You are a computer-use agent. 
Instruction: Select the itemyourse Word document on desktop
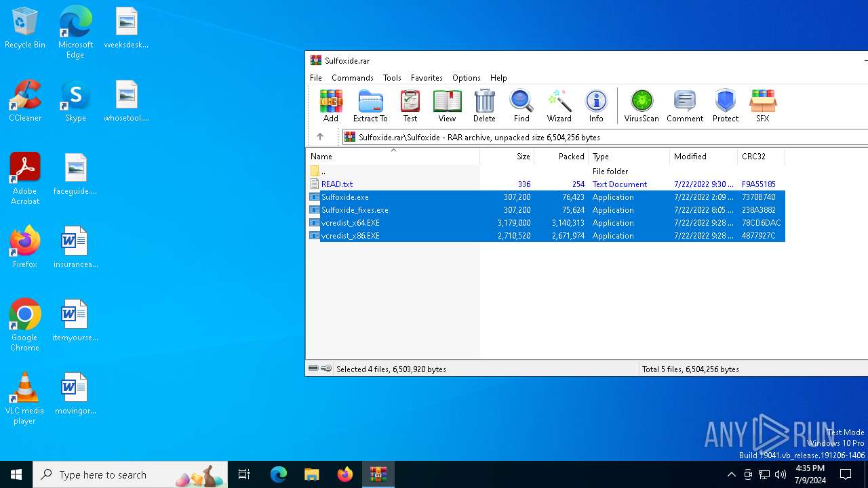pos(75,321)
